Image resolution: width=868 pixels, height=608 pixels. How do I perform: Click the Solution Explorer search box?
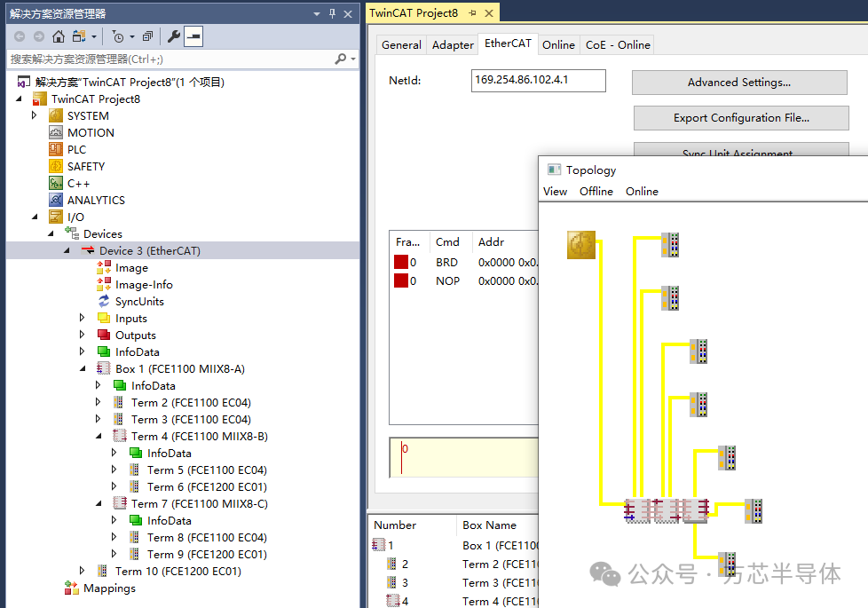[x=171, y=59]
